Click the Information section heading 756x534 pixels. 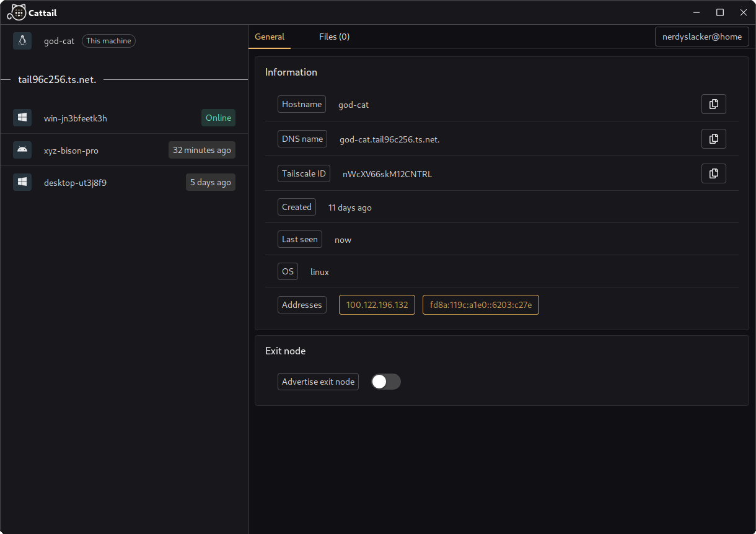pos(291,72)
